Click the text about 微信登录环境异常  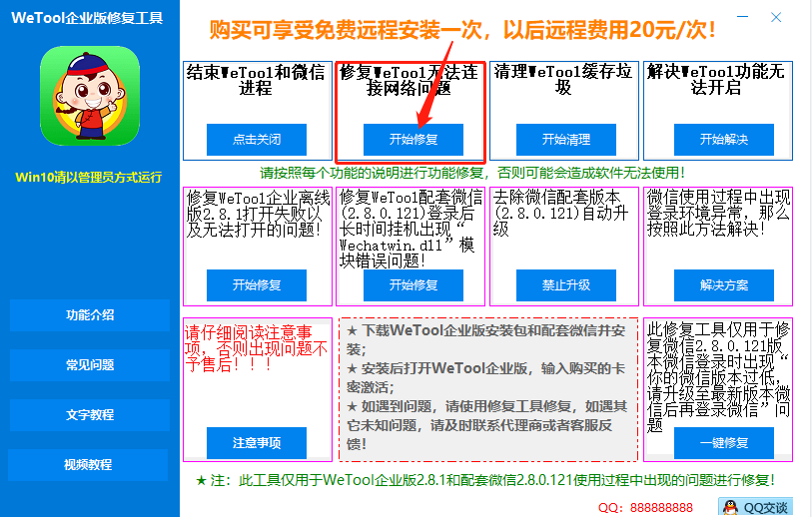point(718,213)
